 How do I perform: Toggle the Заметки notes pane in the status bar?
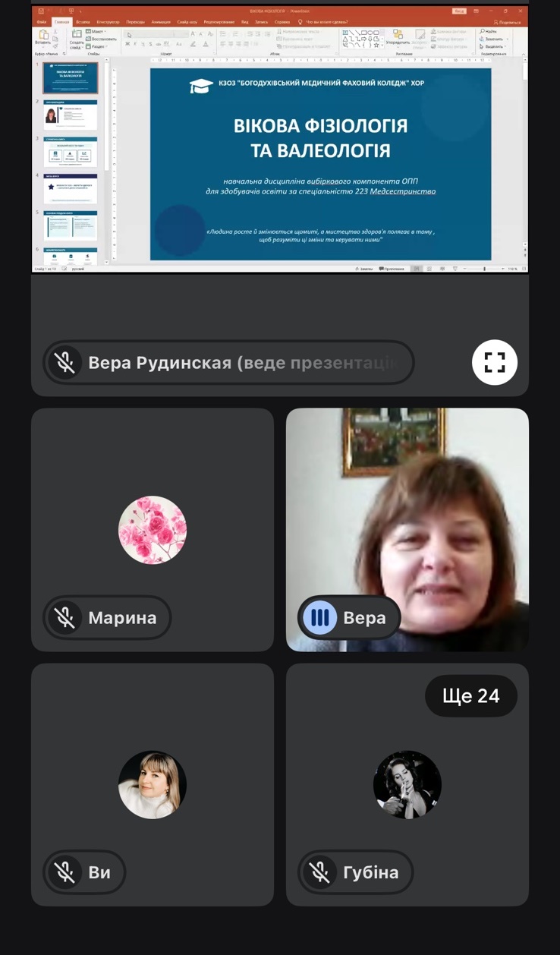pyautogui.click(x=364, y=269)
